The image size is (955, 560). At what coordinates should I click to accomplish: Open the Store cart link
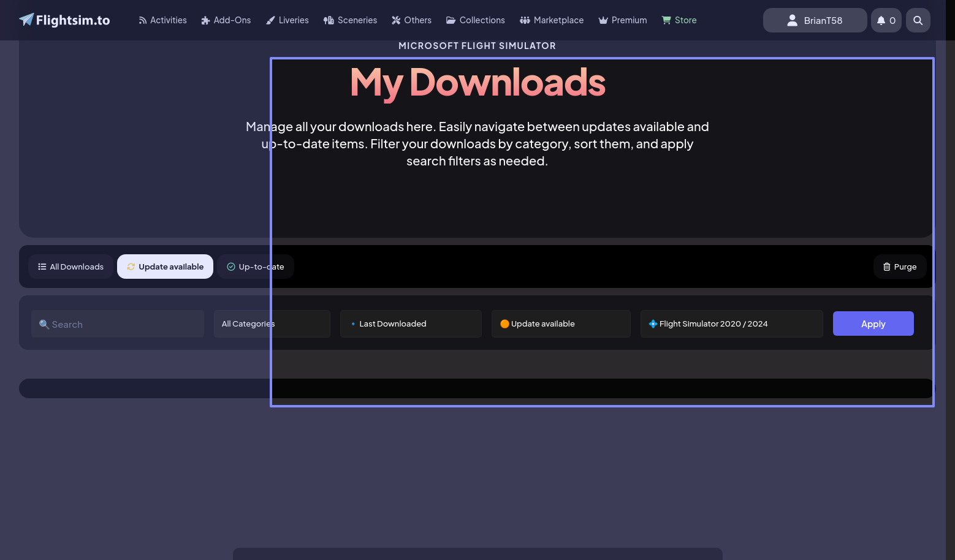coord(679,20)
